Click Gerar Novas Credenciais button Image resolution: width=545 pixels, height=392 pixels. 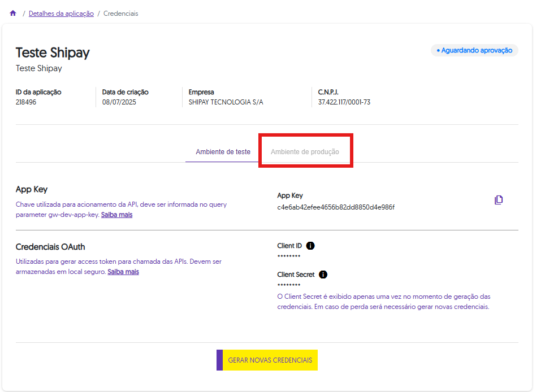267,360
